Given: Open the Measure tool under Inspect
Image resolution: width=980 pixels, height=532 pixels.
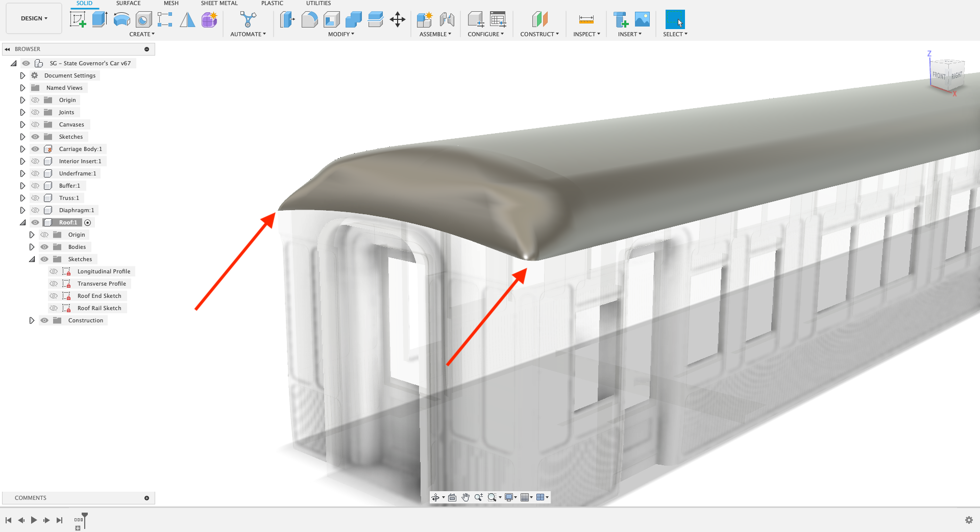Looking at the screenshot, I should pos(585,19).
